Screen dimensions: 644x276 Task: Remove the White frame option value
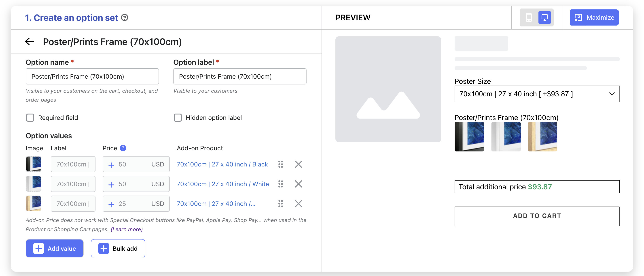coord(298,184)
